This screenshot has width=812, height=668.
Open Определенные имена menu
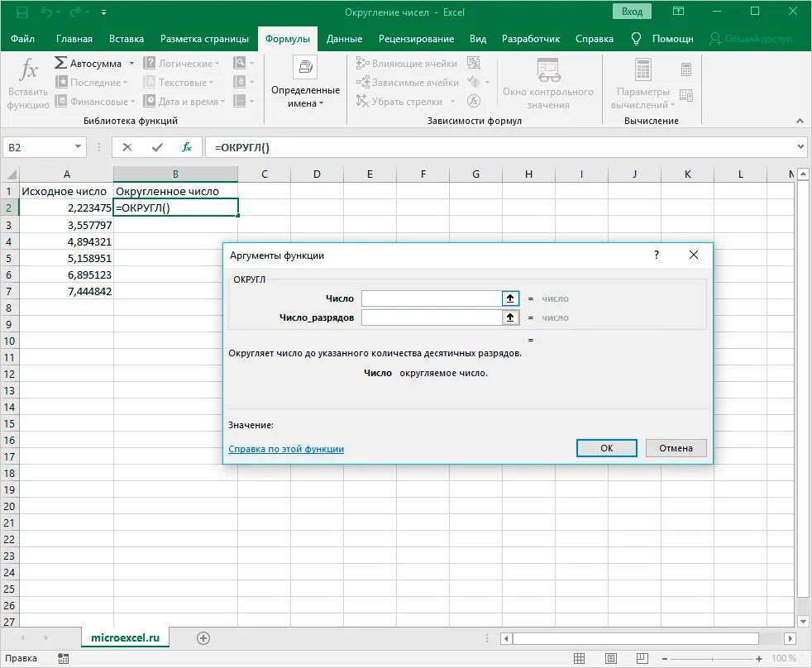point(306,83)
